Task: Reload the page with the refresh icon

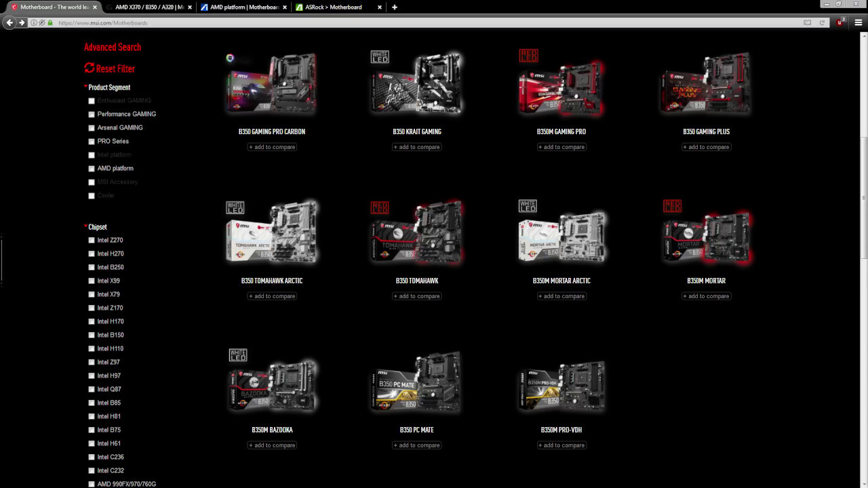Action: click(822, 22)
